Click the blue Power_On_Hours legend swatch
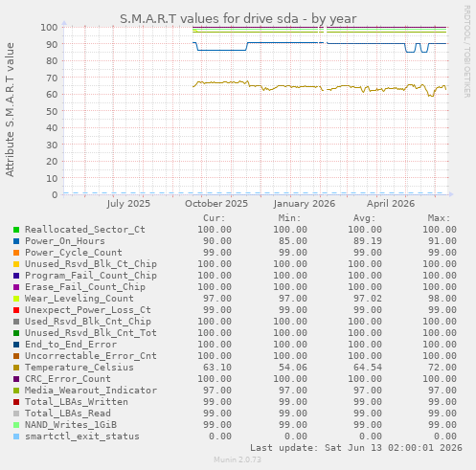The image size is (476, 470). (16, 241)
